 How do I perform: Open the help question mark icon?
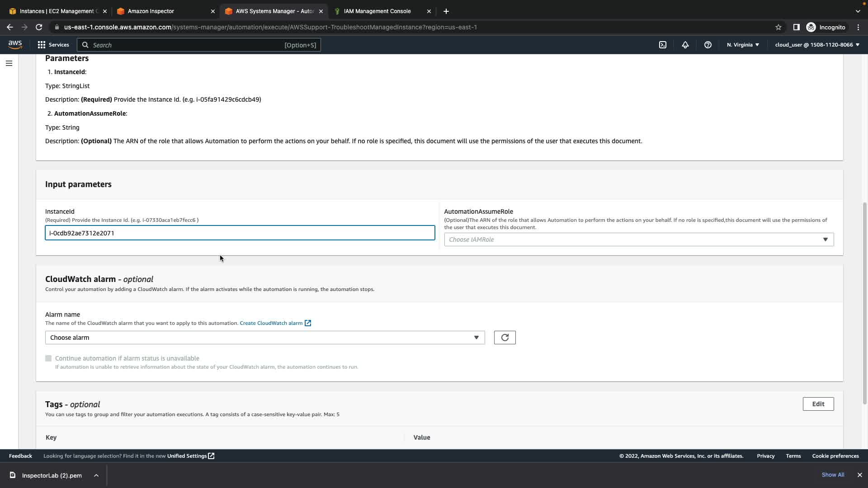(x=708, y=45)
